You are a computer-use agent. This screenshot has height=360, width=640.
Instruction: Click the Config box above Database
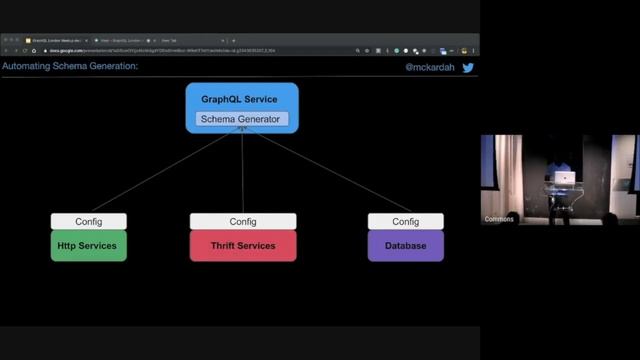[405, 222]
